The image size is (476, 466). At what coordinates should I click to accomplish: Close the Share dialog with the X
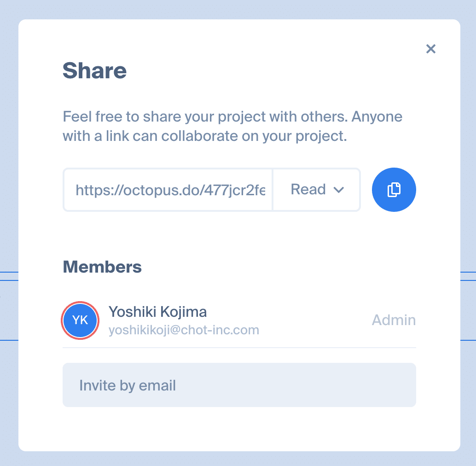(430, 49)
